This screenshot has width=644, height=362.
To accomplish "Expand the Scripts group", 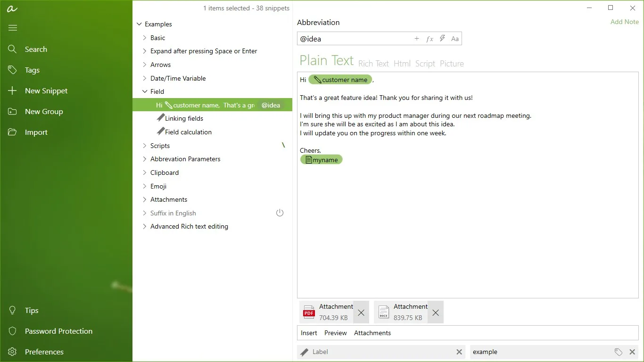I will coord(145,146).
